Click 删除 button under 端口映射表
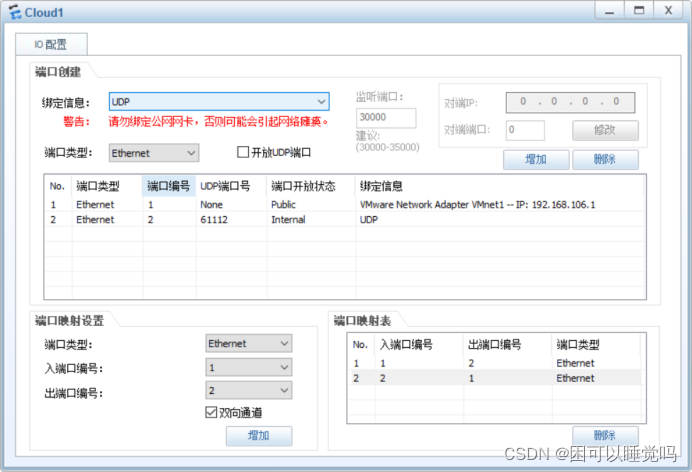This screenshot has height=472, width=692. tap(605, 436)
